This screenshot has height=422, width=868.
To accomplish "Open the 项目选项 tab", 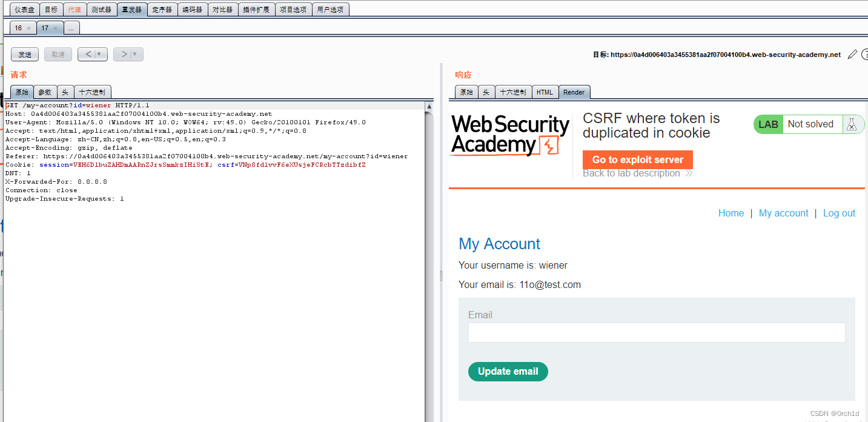I will [x=293, y=10].
